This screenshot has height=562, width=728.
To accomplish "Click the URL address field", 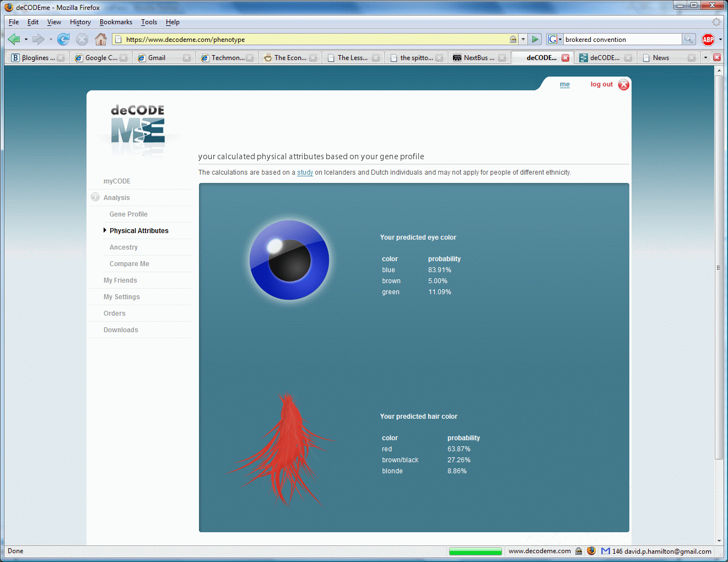I will [316, 39].
